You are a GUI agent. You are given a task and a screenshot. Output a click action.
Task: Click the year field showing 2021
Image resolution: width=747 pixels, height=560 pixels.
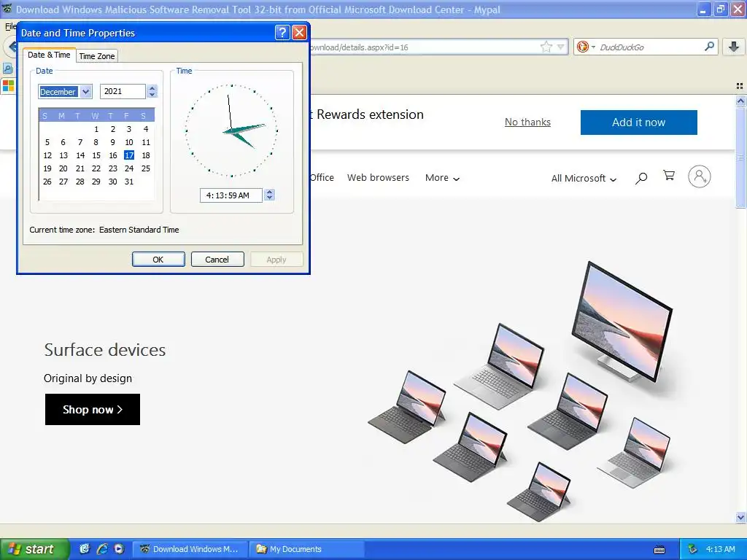click(123, 91)
